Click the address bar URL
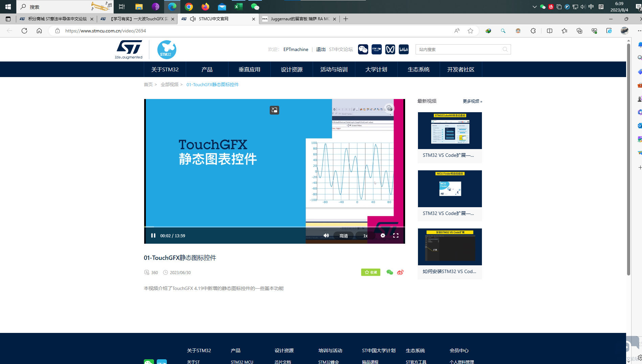The height and width of the screenshot is (364, 642). click(106, 31)
